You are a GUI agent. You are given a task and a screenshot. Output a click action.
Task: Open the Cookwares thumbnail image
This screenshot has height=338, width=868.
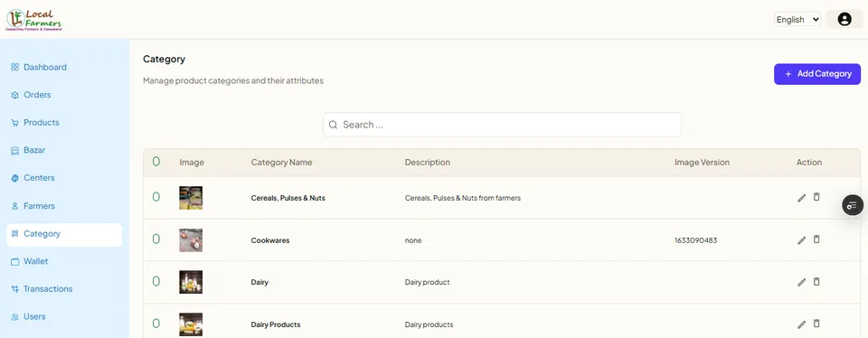click(x=191, y=240)
